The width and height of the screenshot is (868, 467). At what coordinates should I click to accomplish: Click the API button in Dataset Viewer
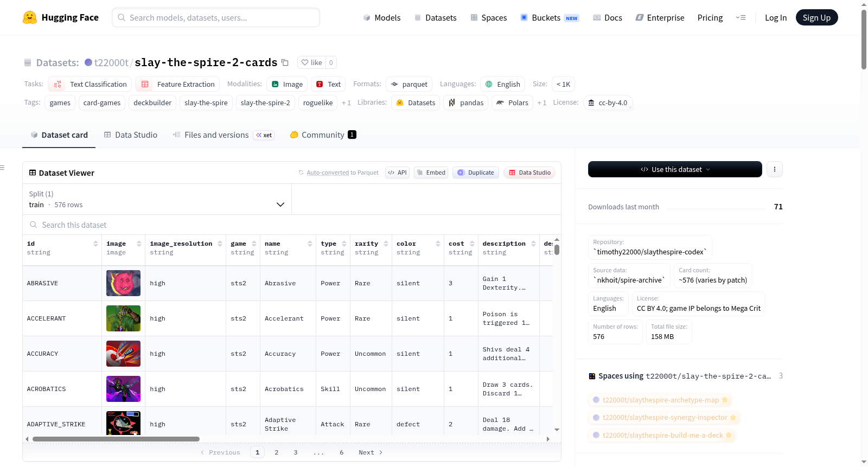pos(397,172)
